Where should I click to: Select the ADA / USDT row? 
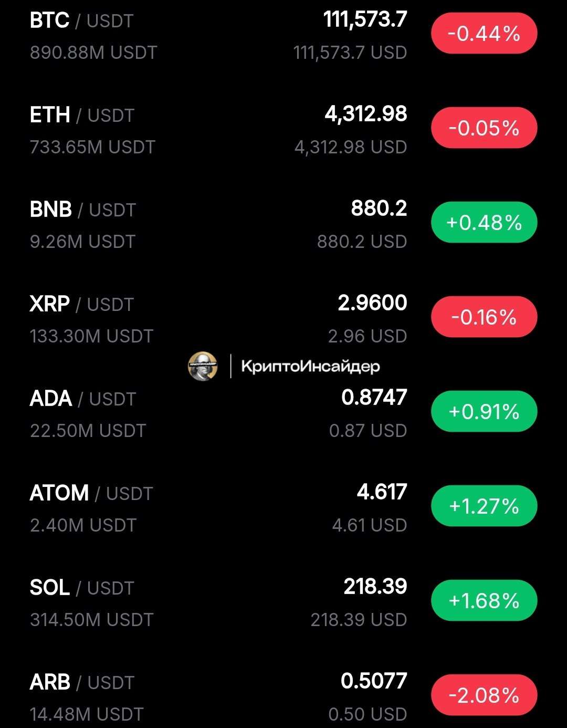283,413
